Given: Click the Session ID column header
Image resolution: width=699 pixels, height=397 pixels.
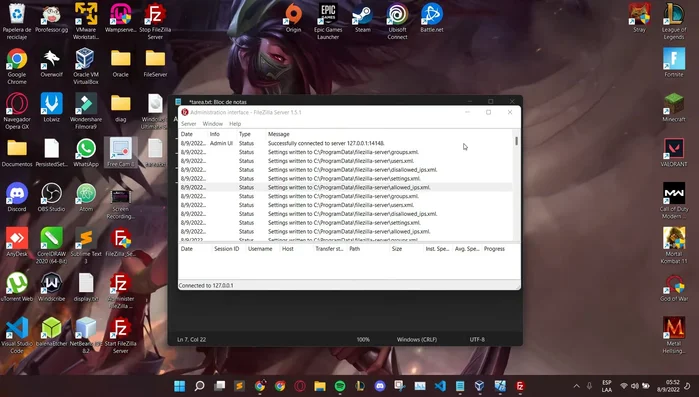Looking at the screenshot, I should pyautogui.click(x=226, y=249).
